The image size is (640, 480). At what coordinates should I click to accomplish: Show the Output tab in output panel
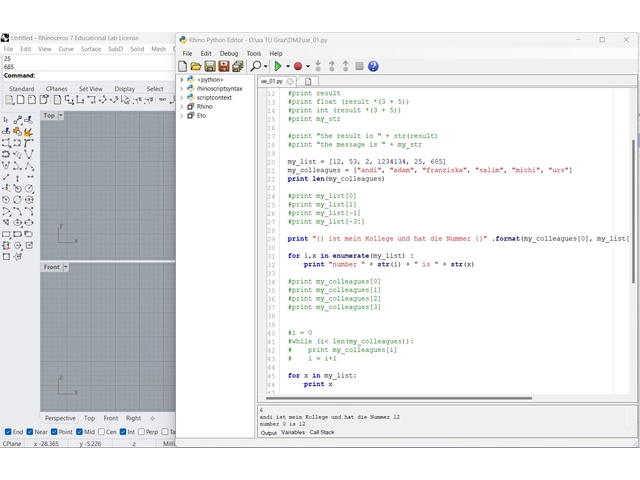click(269, 433)
